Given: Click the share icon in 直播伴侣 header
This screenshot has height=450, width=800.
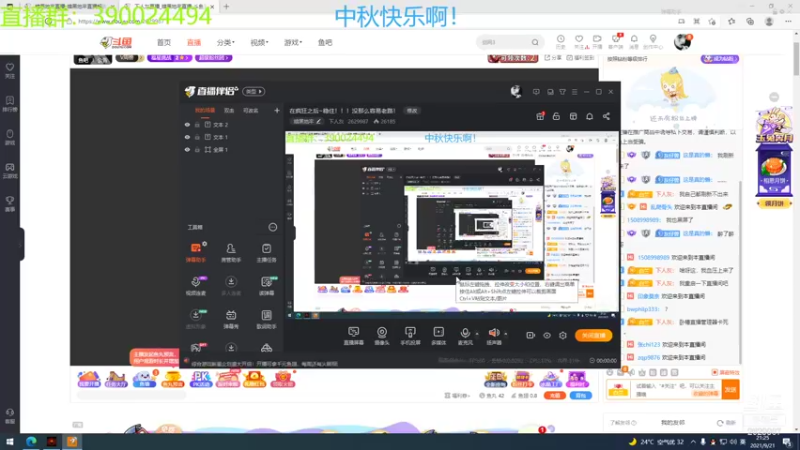Looking at the screenshot, I should tap(606, 116).
